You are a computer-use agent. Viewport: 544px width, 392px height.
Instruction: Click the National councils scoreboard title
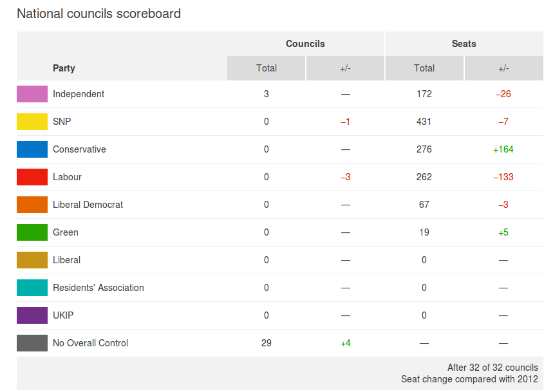click(x=98, y=14)
